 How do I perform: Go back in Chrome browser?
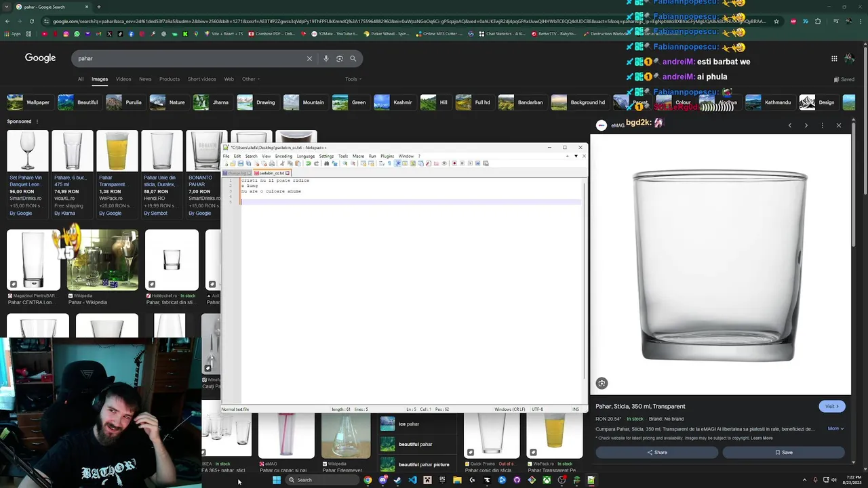[7, 21]
